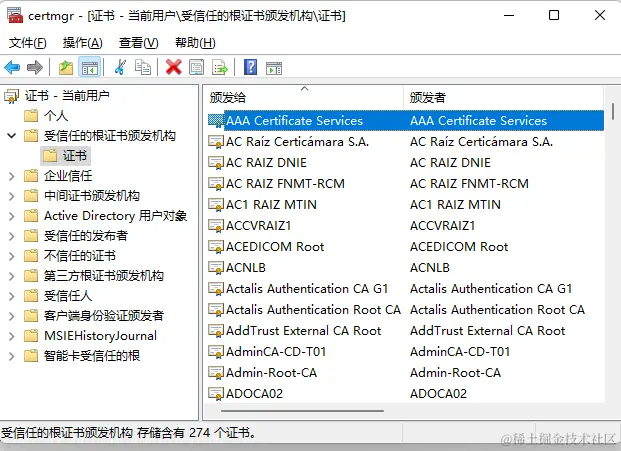This screenshot has height=451, width=621.
Task: Expand the MSIEHistoryJournal tree node
Action: click(11, 336)
